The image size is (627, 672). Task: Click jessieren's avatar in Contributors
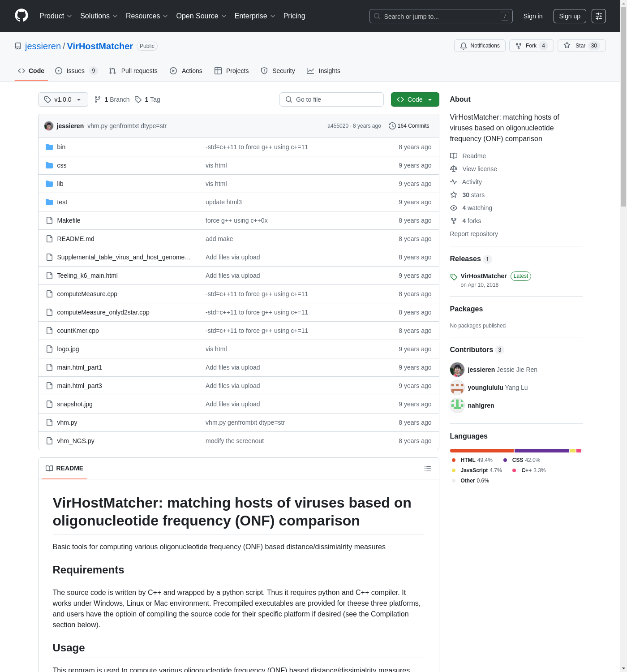tap(457, 370)
